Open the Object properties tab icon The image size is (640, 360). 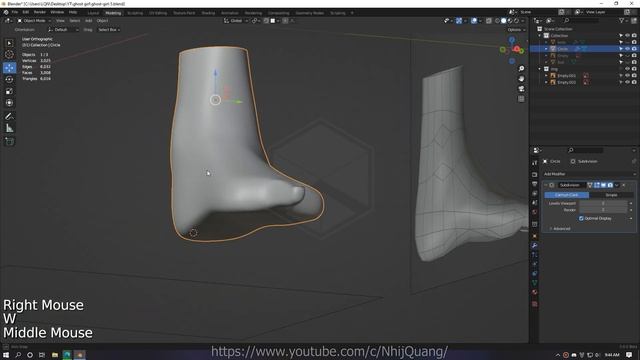pos(534,236)
